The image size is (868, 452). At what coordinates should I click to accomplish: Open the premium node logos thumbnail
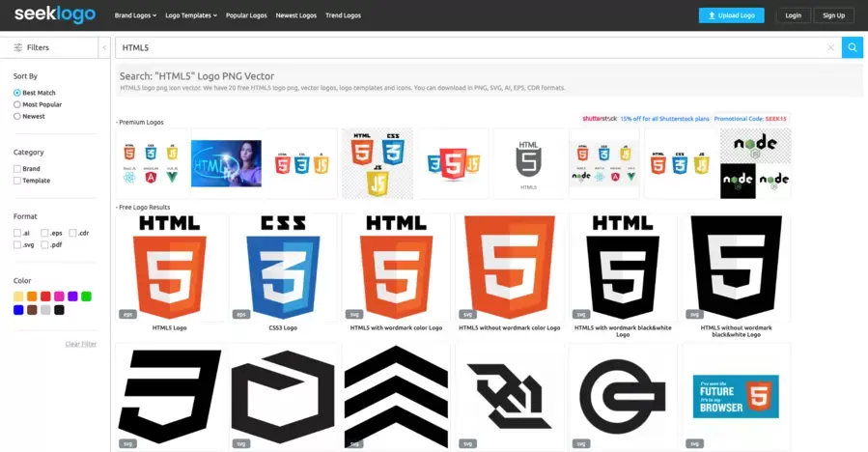[x=756, y=163]
